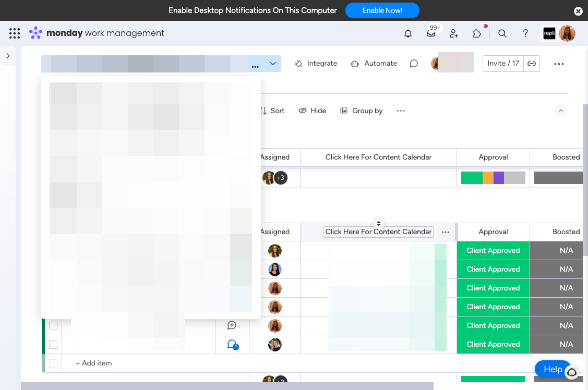Open the apps marketplace puzzle icon
The height and width of the screenshot is (390, 588).
[477, 33]
